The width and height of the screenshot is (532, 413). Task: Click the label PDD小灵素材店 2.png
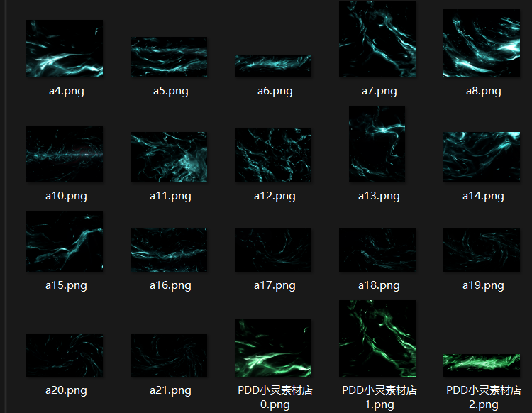484,397
